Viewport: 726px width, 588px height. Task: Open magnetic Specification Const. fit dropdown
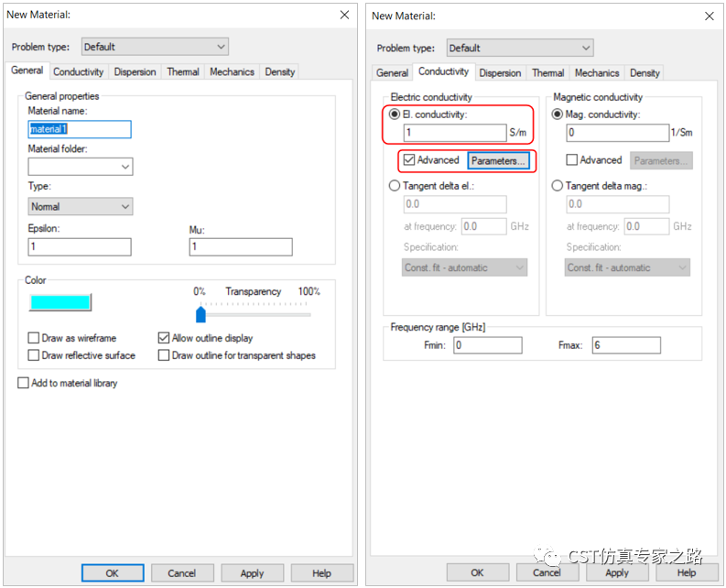pyautogui.click(x=627, y=267)
